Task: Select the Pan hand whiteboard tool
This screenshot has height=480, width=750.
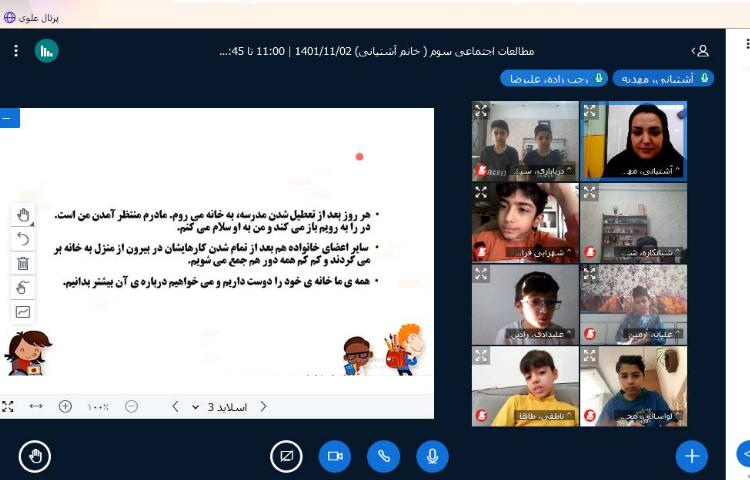Action: click(x=22, y=215)
